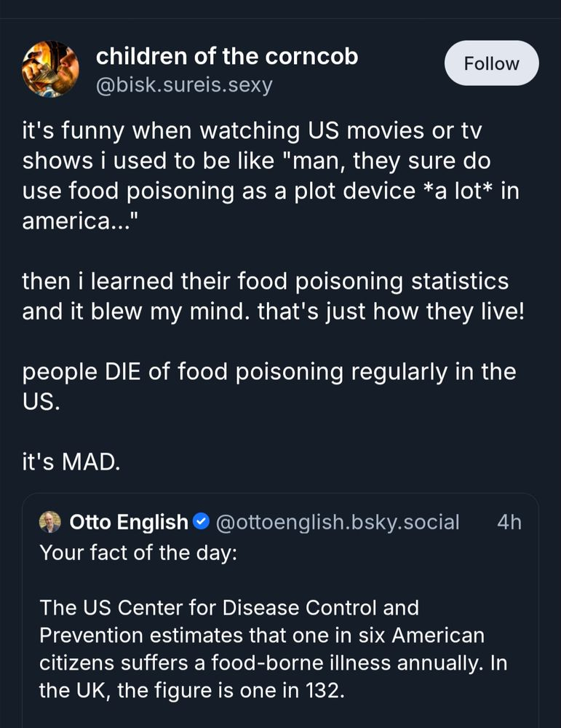Click the "The US Center for Disease Control" line
561x728 pixels.
(229, 607)
